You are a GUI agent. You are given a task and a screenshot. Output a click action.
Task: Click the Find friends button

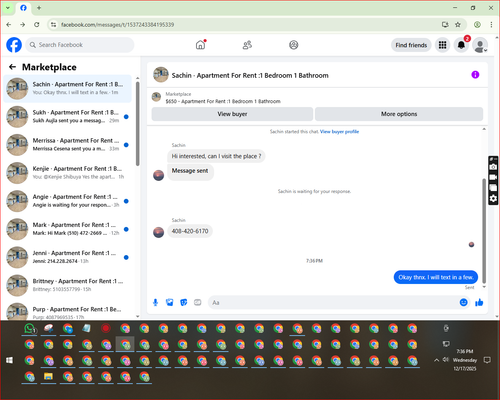pyautogui.click(x=411, y=45)
